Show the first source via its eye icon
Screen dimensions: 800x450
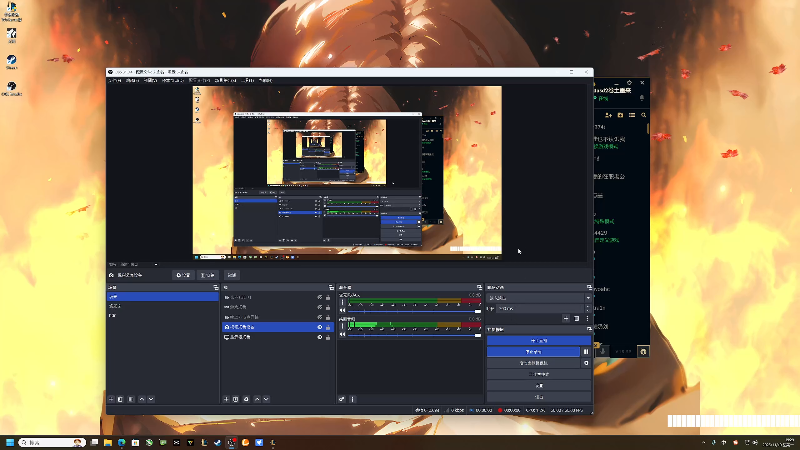pos(320,297)
